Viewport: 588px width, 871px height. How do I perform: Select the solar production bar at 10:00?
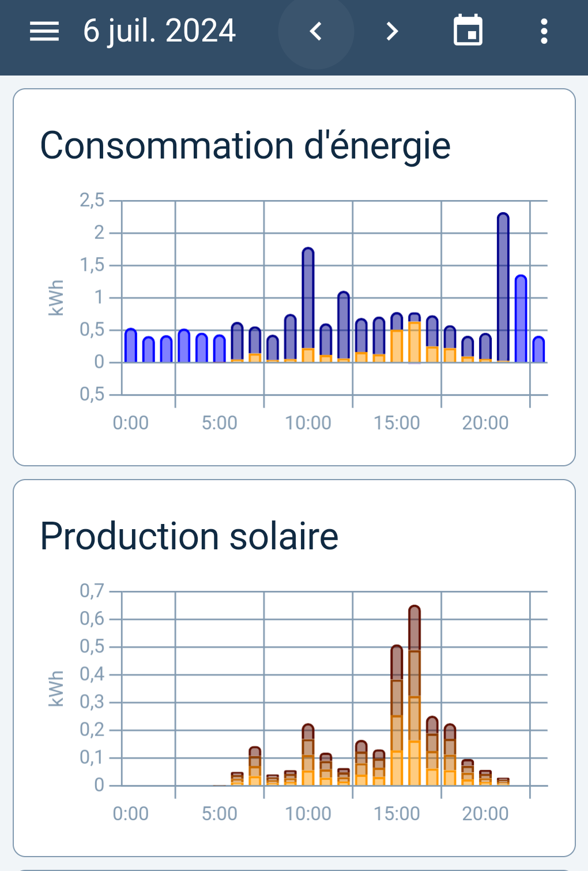308,755
